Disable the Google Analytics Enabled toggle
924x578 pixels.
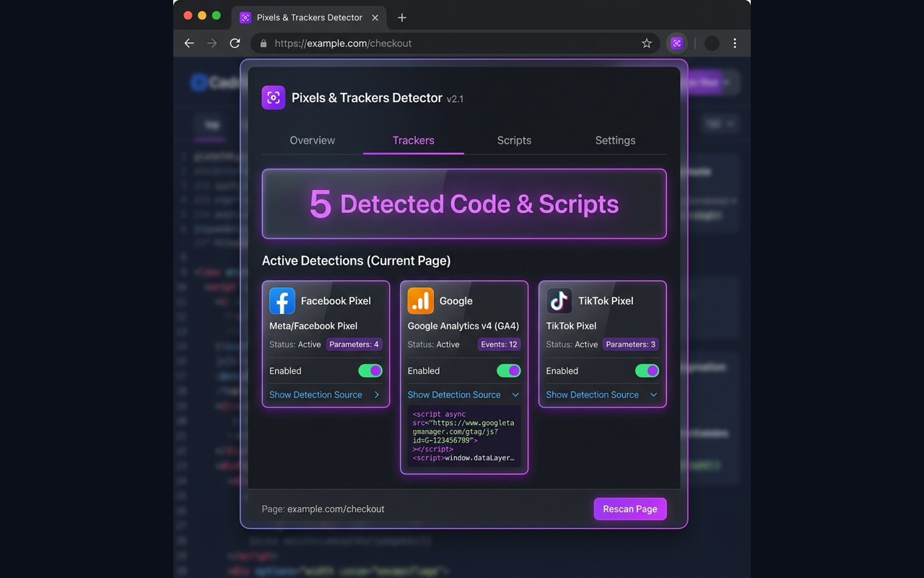tap(509, 371)
